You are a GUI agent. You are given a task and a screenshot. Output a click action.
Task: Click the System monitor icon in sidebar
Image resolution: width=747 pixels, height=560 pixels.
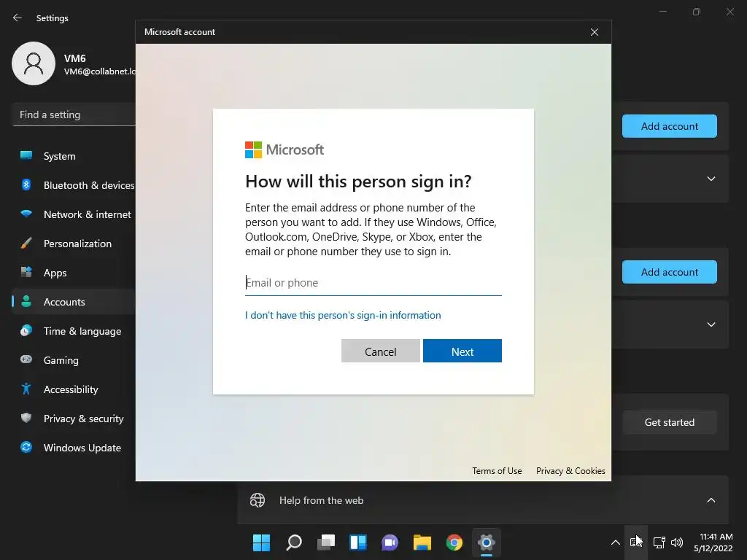pyautogui.click(x=26, y=155)
